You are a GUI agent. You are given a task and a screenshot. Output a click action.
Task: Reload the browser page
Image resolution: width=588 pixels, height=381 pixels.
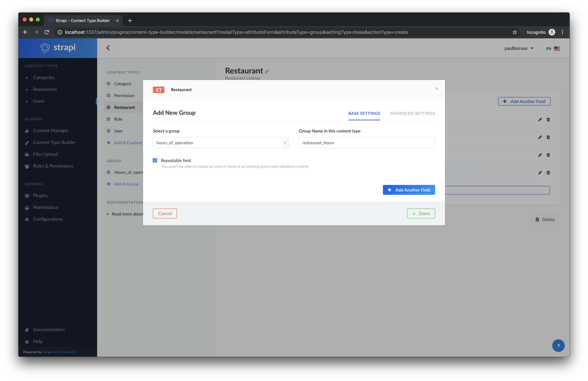coord(47,32)
